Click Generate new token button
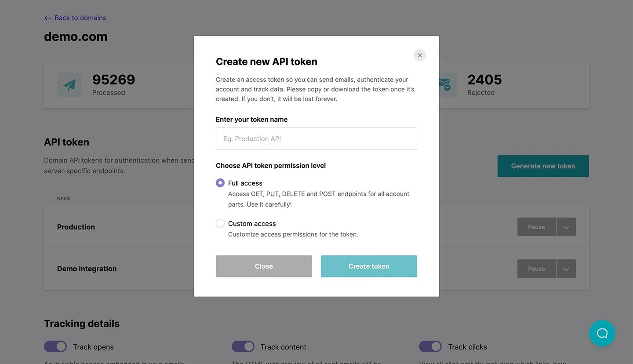Screen dimensions: 633x364 (x=543, y=166)
